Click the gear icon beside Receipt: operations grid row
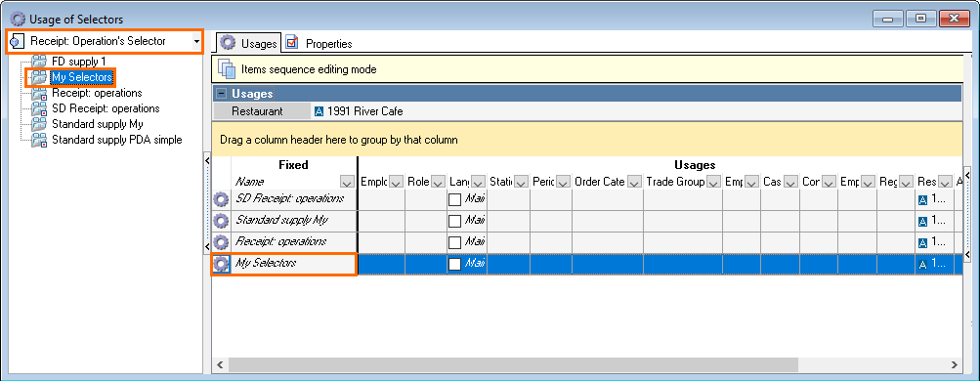The height and width of the screenshot is (381, 980). [x=220, y=242]
